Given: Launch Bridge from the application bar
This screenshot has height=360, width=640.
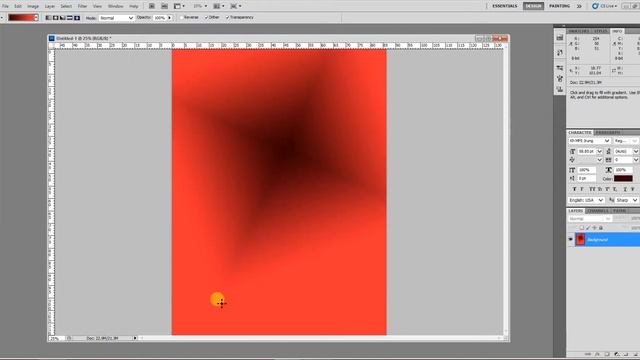Looking at the screenshot, I should click(151, 6).
